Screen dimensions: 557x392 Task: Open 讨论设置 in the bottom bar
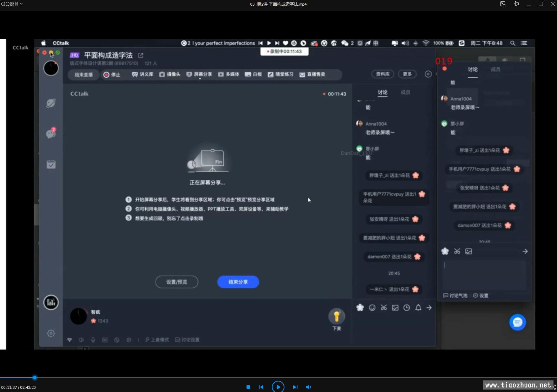coord(187,340)
